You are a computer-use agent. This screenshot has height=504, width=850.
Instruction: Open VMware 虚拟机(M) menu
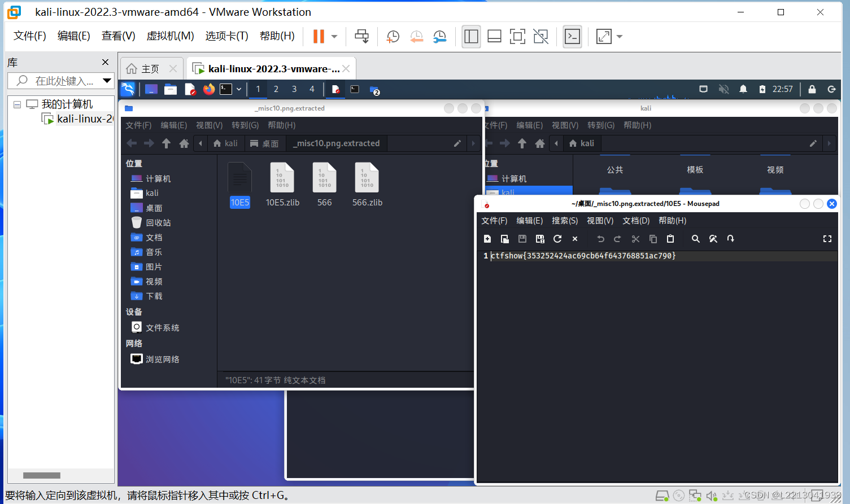(170, 36)
